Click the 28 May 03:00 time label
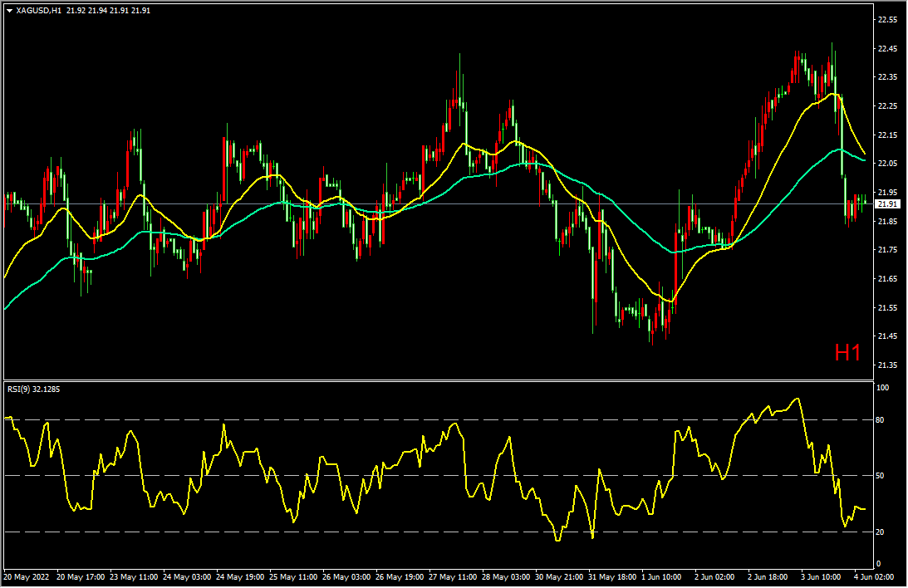 [x=506, y=577]
